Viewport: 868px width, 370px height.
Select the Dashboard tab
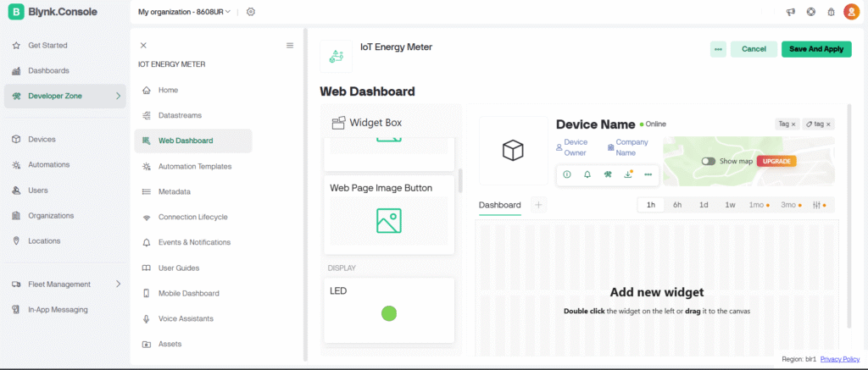tap(500, 205)
